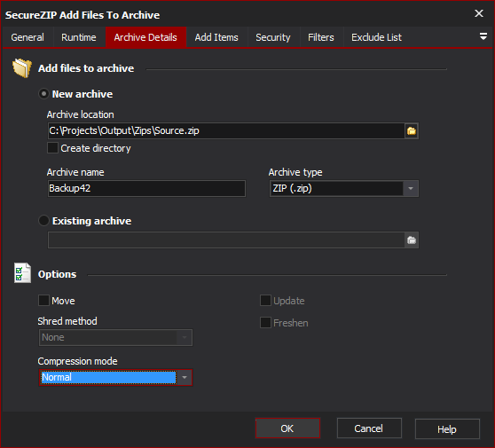Go to the Filters tab
This screenshot has width=495, height=448.
tap(321, 37)
